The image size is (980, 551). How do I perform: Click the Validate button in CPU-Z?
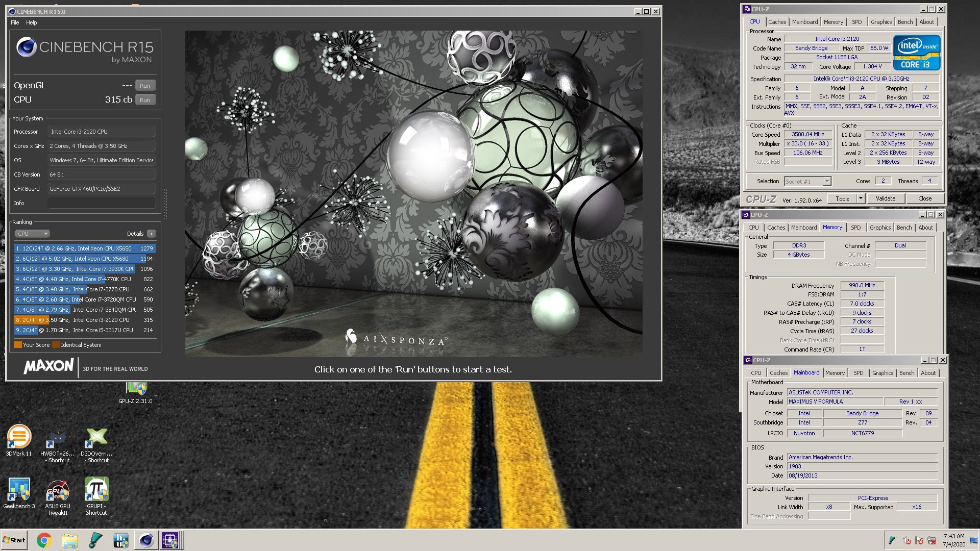pyautogui.click(x=886, y=198)
